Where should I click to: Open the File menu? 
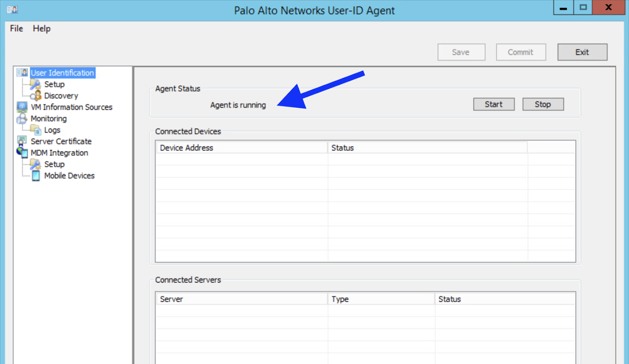click(16, 28)
